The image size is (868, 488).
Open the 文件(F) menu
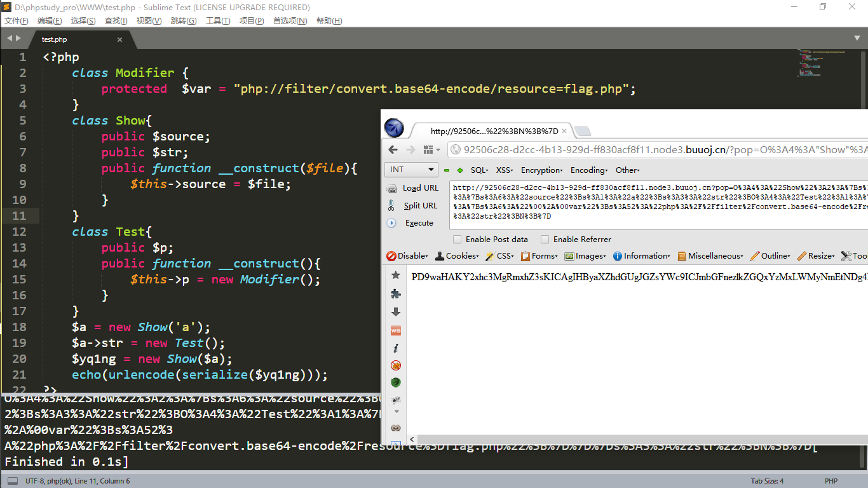click(x=17, y=21)
